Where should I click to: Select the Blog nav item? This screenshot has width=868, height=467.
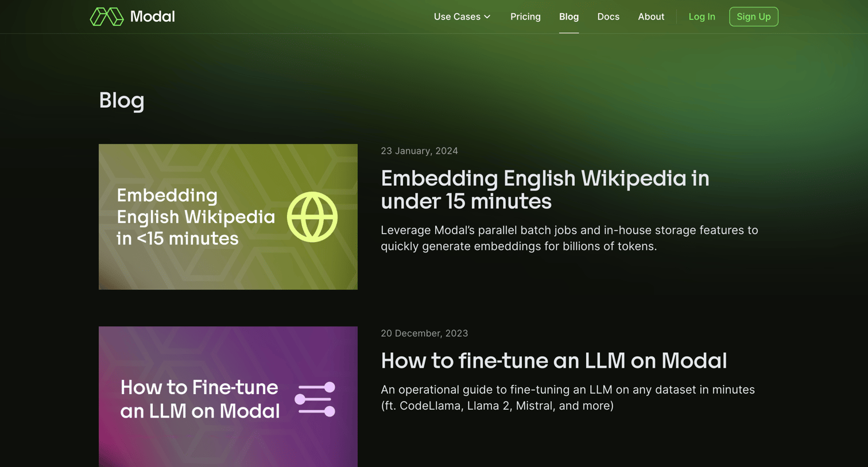tap(569, 17)
